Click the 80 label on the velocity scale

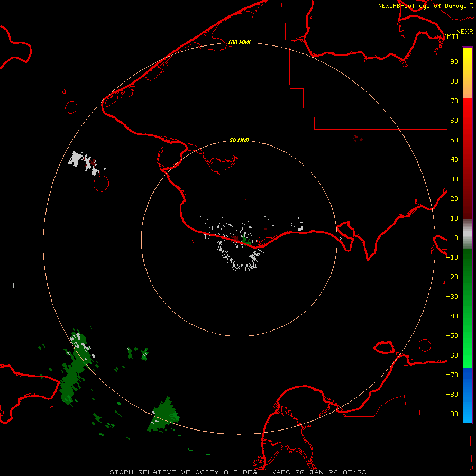click(x=454, y=81)
